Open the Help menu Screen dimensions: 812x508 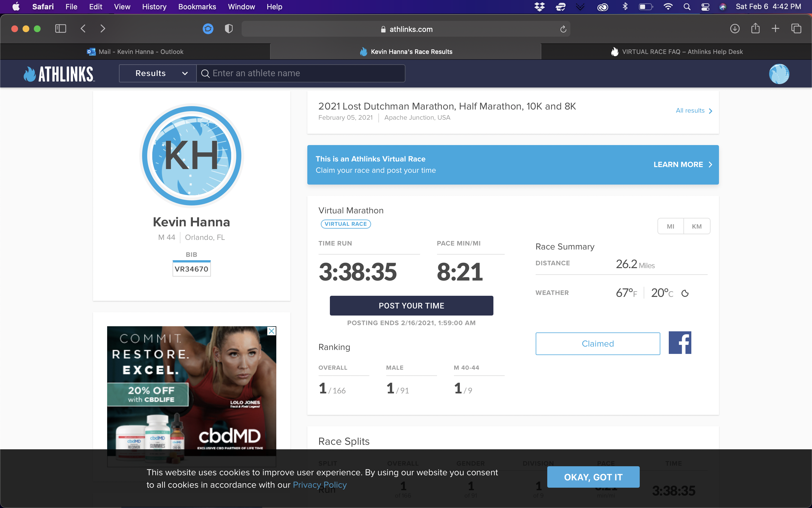274,7
